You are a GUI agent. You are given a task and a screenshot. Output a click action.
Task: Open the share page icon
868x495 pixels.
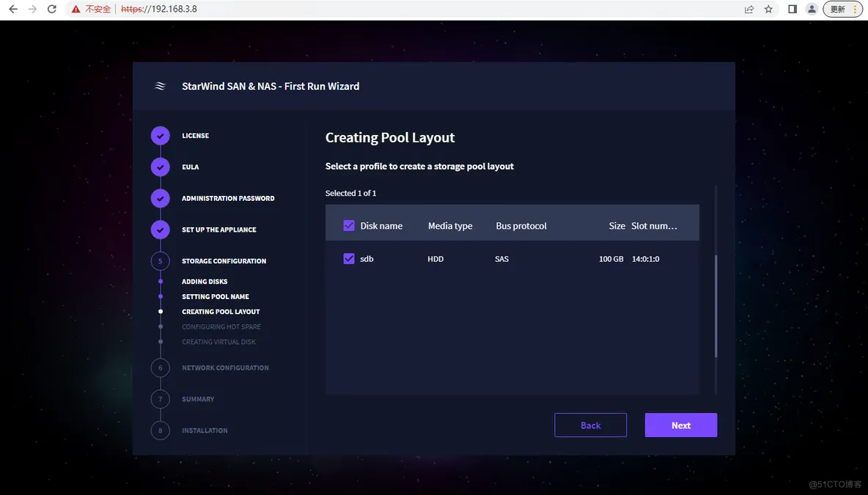pyautogui.click(x=749, y=9)
